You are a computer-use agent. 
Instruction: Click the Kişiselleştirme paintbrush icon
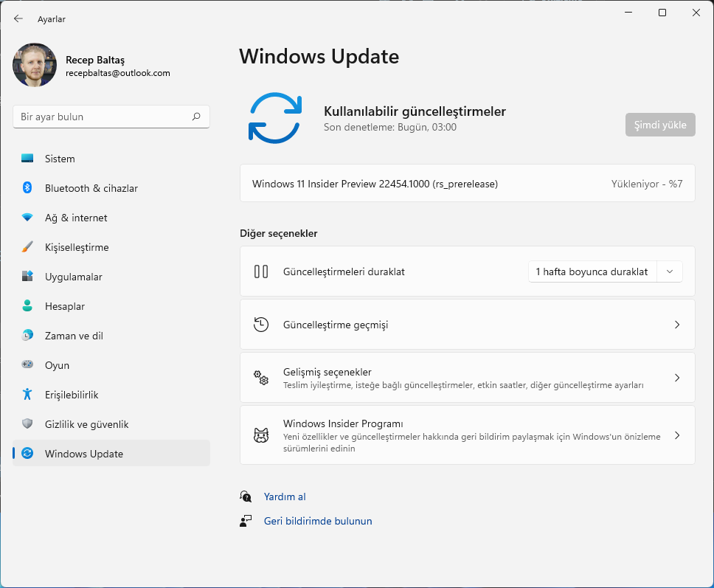[x=27, y=247]
